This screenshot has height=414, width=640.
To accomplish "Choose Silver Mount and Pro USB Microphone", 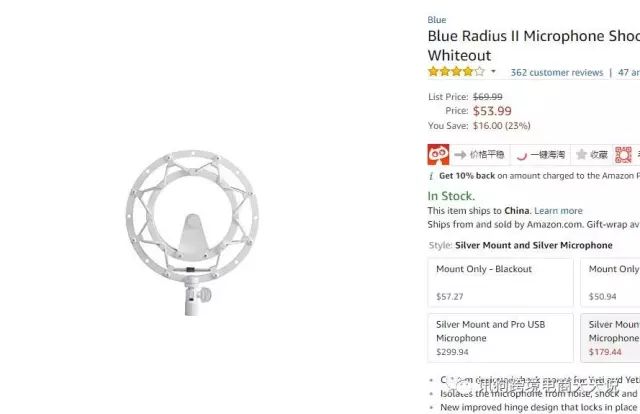I will (x=500, y=338).
